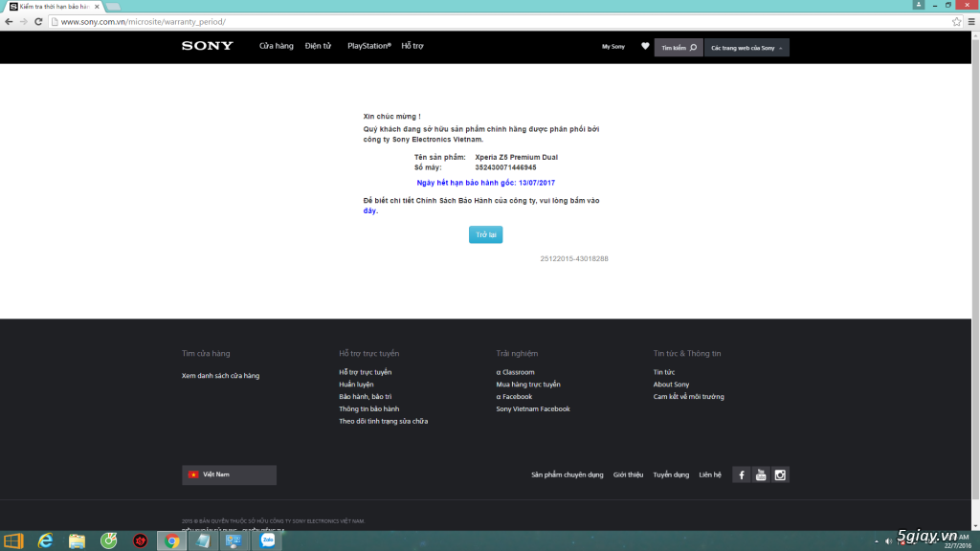The width and height of the screenshot is (980, 551).
Task: Open Sản phẩm chuyên dụng link
Action: pyautogui.click(x=567, y=474)
